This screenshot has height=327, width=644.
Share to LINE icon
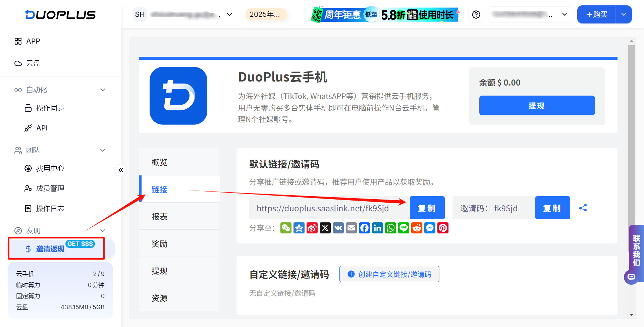pos(404,228)
